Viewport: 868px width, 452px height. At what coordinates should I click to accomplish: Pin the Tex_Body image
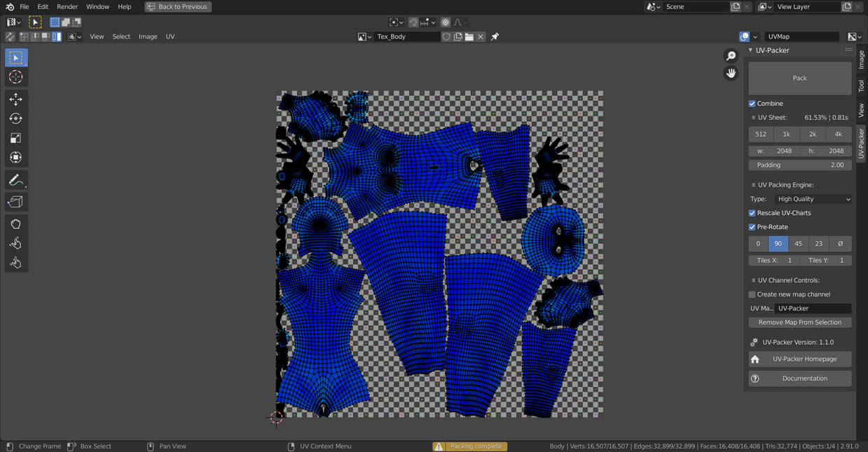tap(495, 36)
